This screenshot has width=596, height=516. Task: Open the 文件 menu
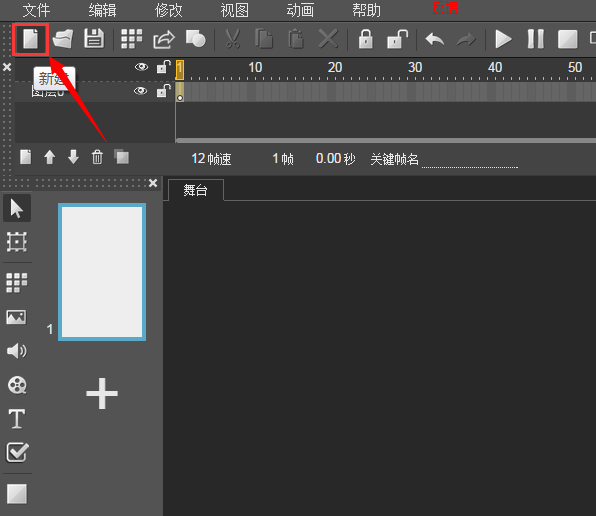click(x=36, y=10)
